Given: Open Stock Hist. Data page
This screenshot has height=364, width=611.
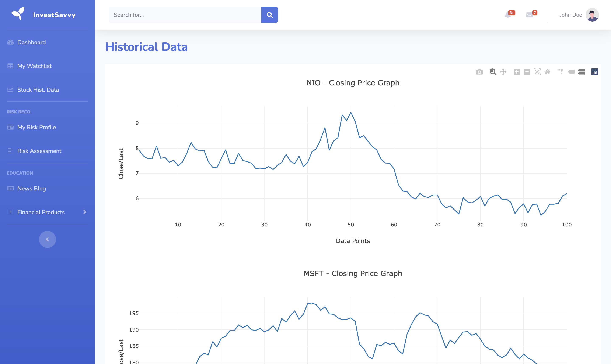Looking at the screenshot, I should [x=47, y=90].
